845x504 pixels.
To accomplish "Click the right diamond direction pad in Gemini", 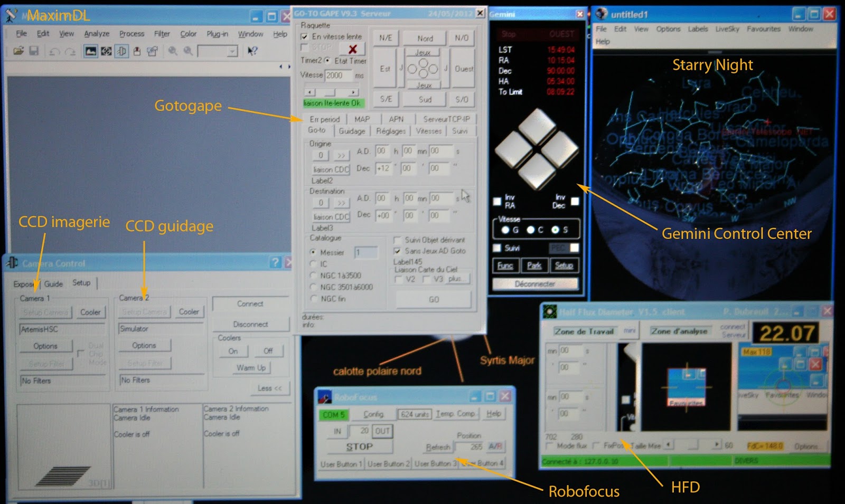I will (560, 149).
